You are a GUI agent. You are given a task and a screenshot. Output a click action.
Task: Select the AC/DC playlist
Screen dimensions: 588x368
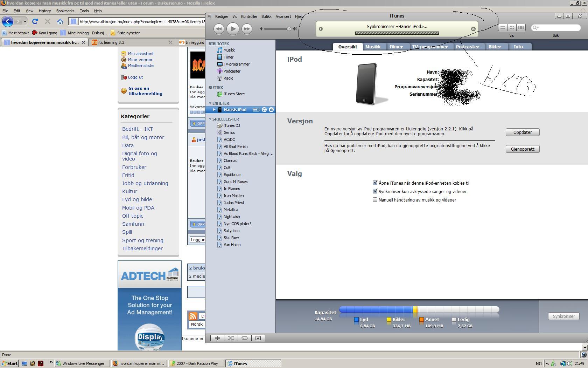[229, 139]
